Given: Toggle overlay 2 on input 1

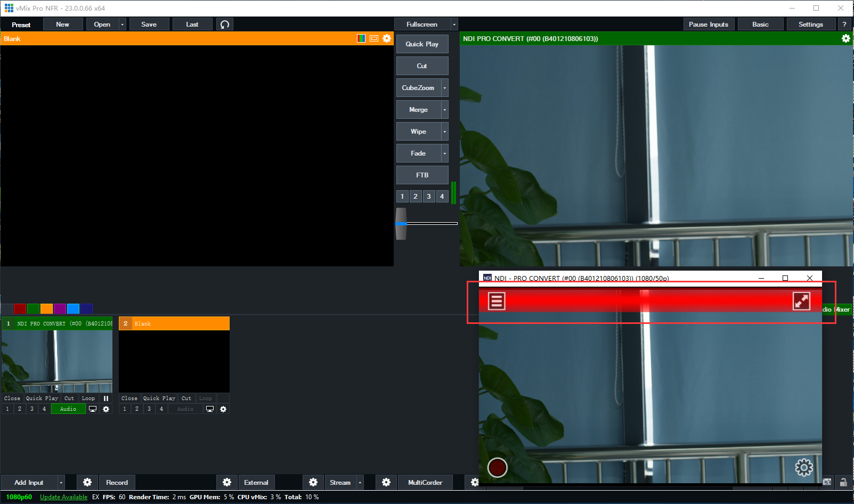Looking at the screenshot, I should (20, 409).
